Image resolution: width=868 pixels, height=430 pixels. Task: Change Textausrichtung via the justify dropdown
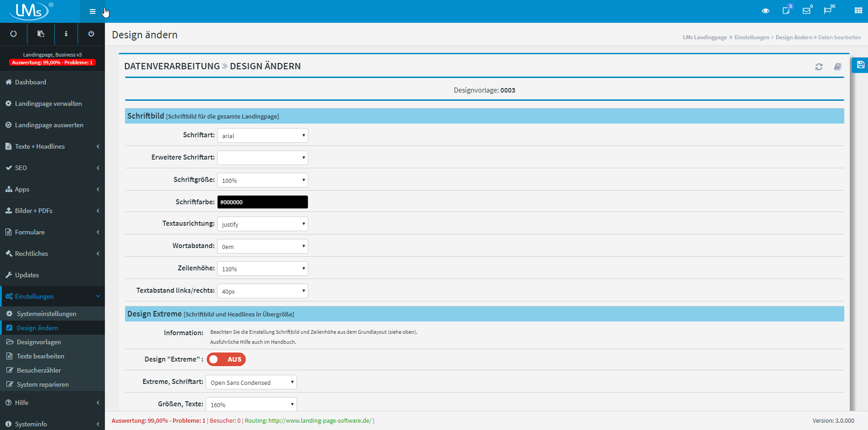click(x=262, y=224)
